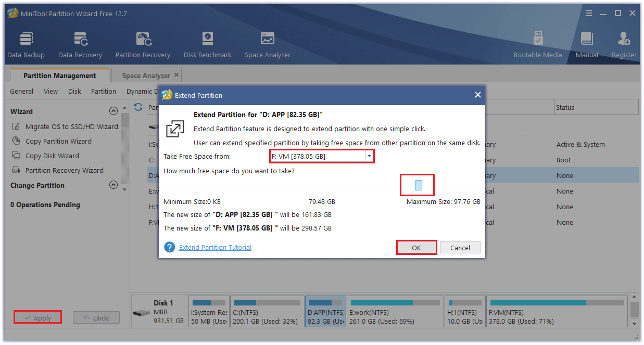644x345 pixels.
Task: Click the disk map vertical scrollbar
Action: 634,311
